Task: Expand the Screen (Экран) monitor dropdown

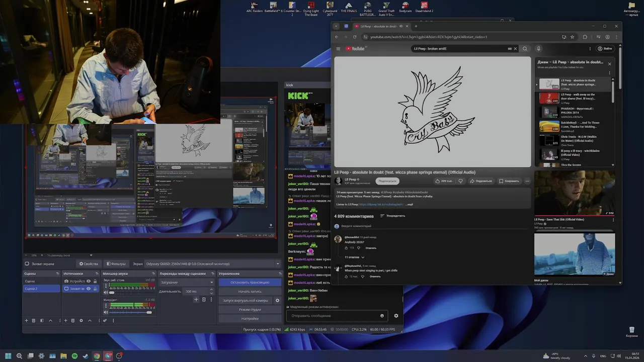Action: [x=277, y=263]
